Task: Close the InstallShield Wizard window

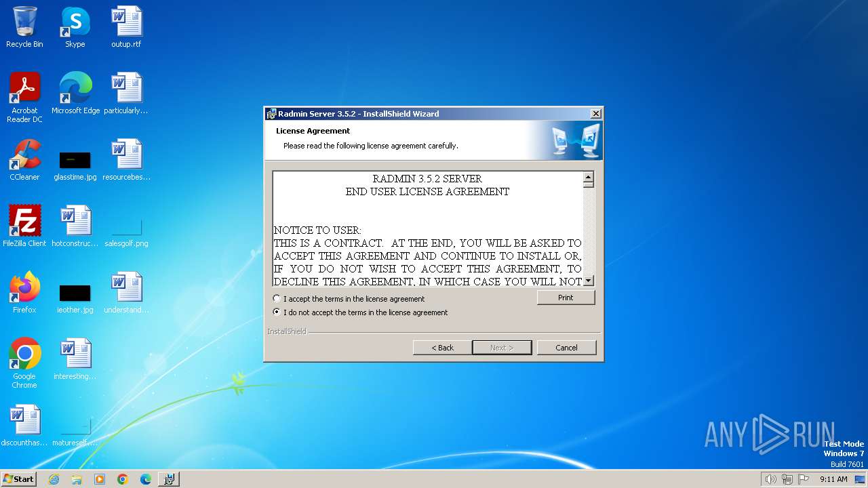Action: (x=595, y=114)
